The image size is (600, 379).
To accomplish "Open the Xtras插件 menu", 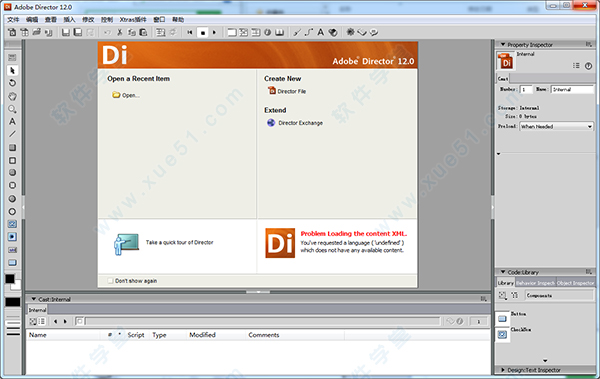I will [x=133, y=20].
